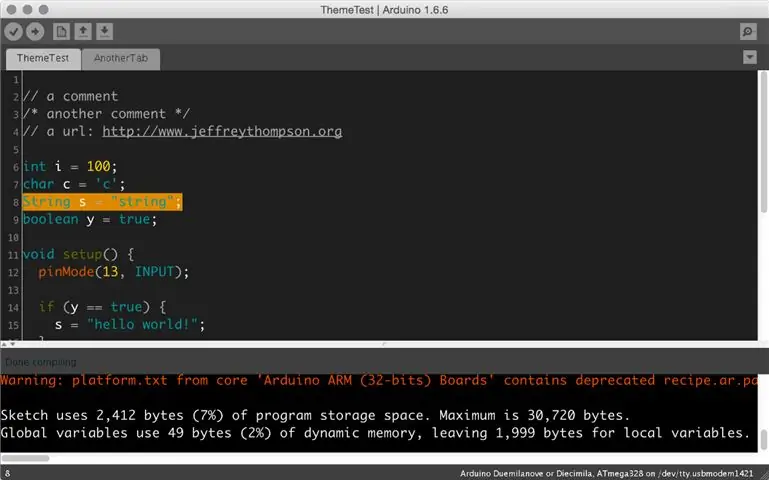Screen dimensions: 769x480
Task: Click the line number 11 in the gutter
Action: coord(13,255)
